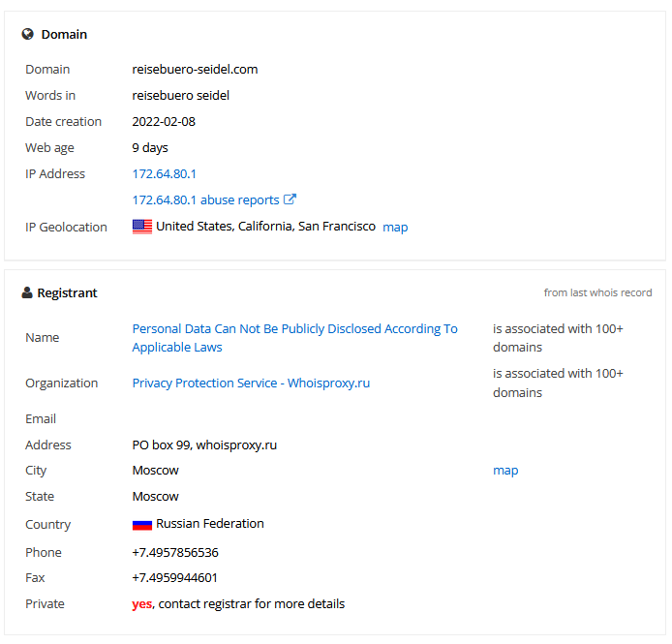Click the 'from last whois record' note

click(x=597, y=292)
